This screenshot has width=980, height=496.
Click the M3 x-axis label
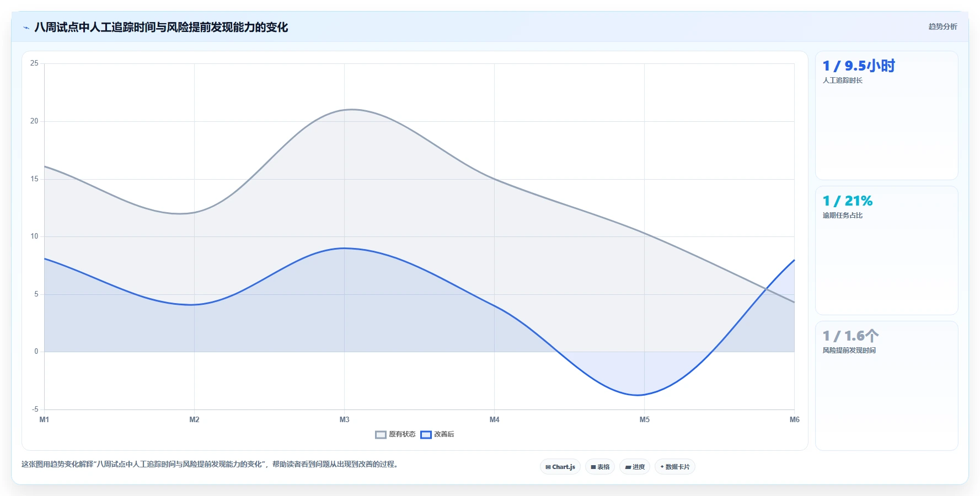(x=344, y=419)
